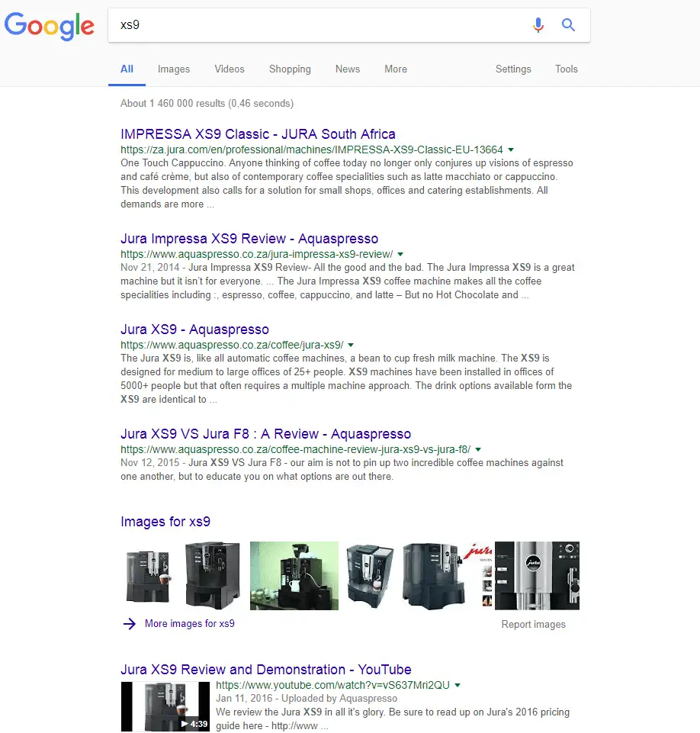This screenshot has width=700, height=733.
Task: Open the Settings menu
Action: tap(513, 69)
